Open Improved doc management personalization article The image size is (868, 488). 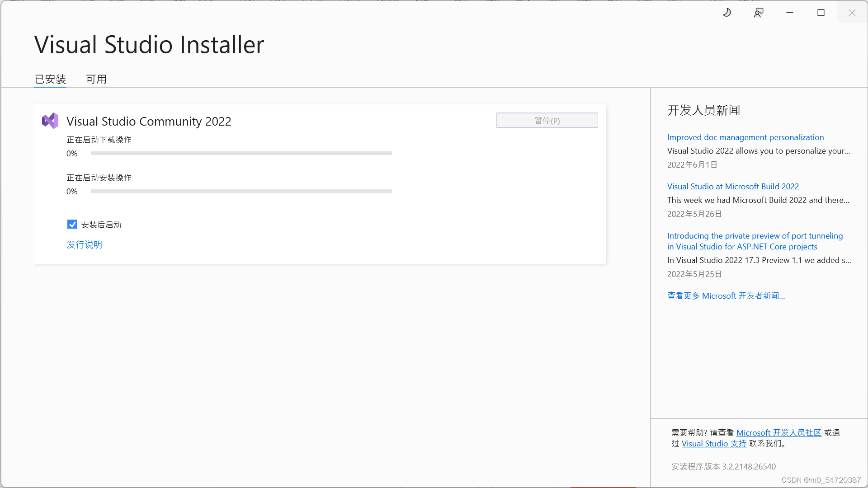pos(745,137)
